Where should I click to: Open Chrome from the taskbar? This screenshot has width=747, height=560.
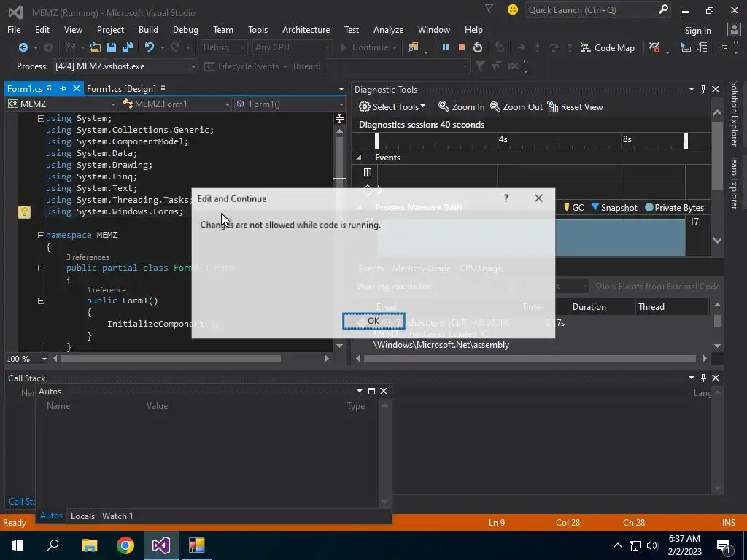click(125, 545)
